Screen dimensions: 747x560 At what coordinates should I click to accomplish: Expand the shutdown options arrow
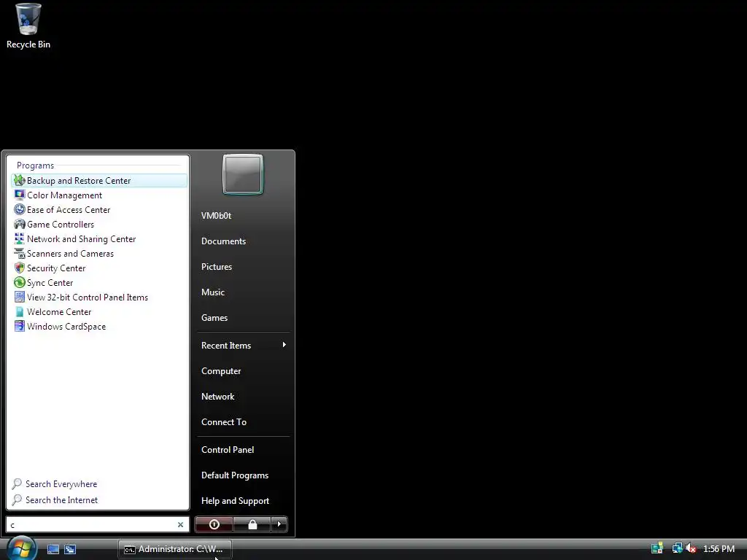[x=279, y=524]
